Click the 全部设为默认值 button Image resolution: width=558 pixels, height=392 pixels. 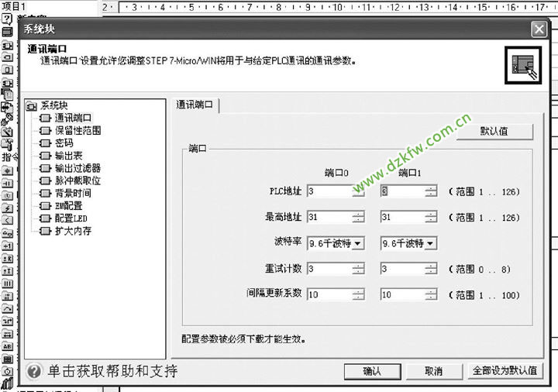[x=505, y=371]
